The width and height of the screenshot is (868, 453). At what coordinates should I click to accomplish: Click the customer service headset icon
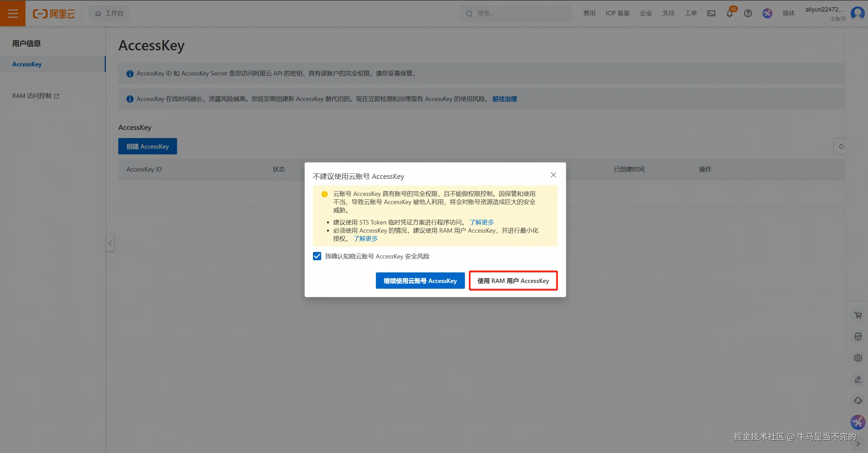(x=858, y=401)
